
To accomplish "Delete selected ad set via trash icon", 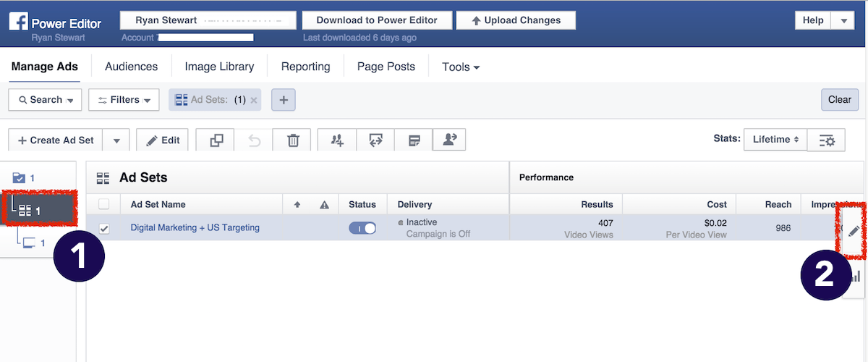I will (293, 140).
